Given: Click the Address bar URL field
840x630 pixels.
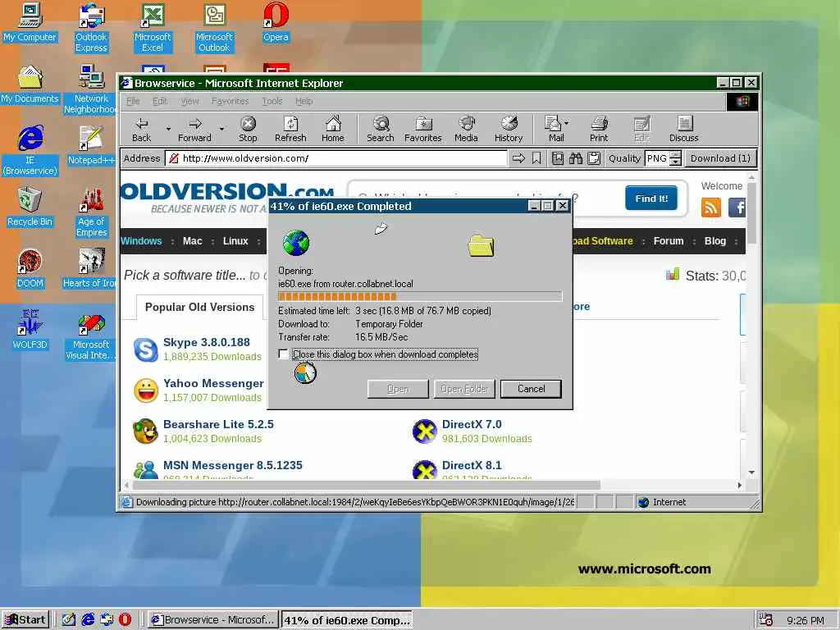Looking at the screenshot, I should point(336,158).
